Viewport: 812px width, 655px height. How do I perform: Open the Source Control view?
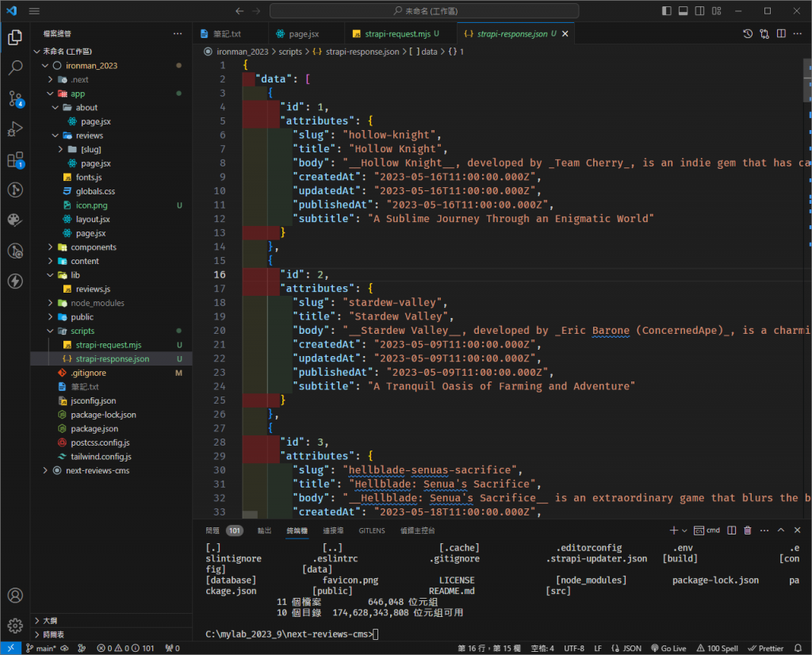pos(15,98)
